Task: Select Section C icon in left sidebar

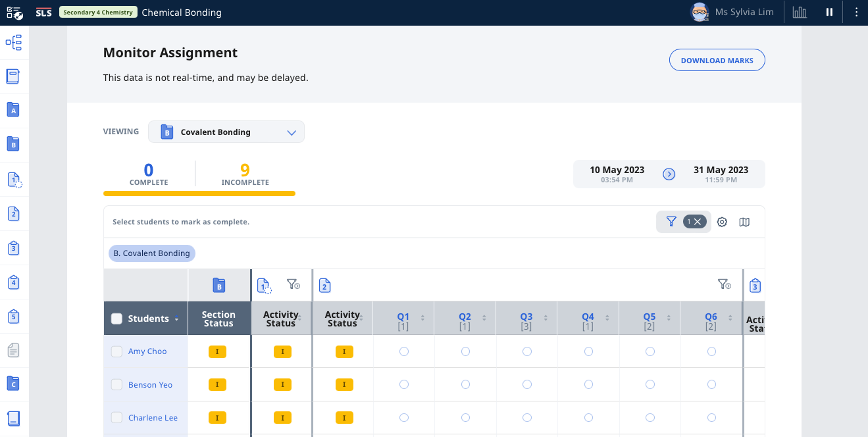Action: tap(13, 383)
